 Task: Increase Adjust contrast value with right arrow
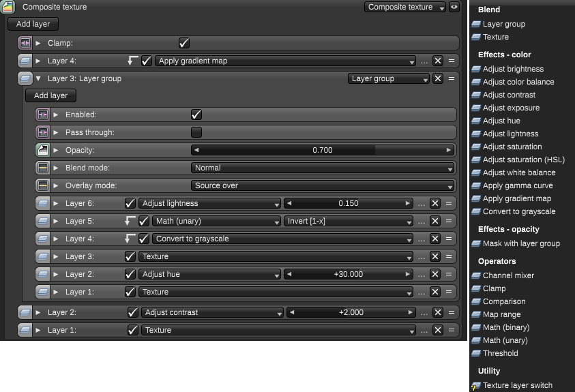pos(411,312)
